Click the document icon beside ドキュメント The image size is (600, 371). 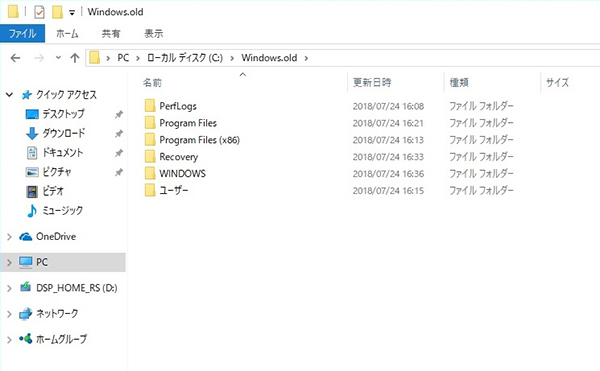(x=32, y=153)
